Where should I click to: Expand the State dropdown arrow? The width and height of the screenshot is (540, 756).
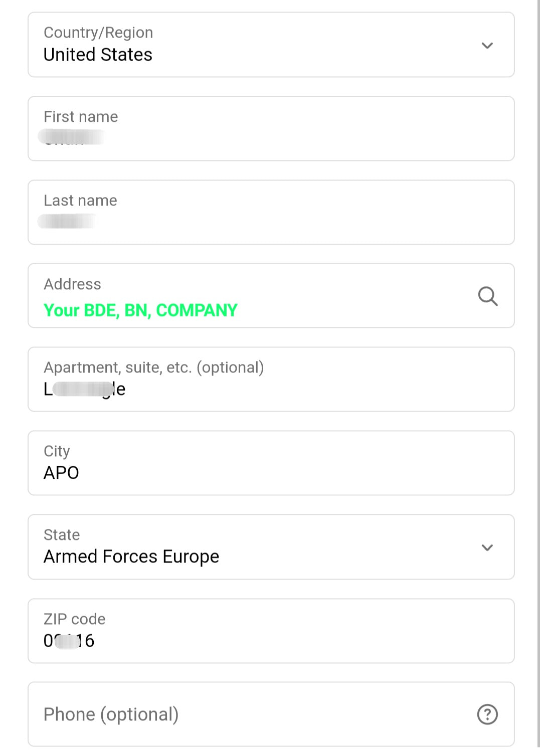487,547
